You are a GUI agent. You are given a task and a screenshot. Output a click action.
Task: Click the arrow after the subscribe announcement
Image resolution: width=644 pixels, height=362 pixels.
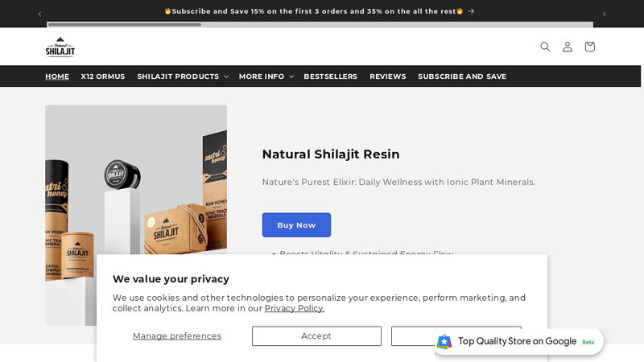(471, 11)
